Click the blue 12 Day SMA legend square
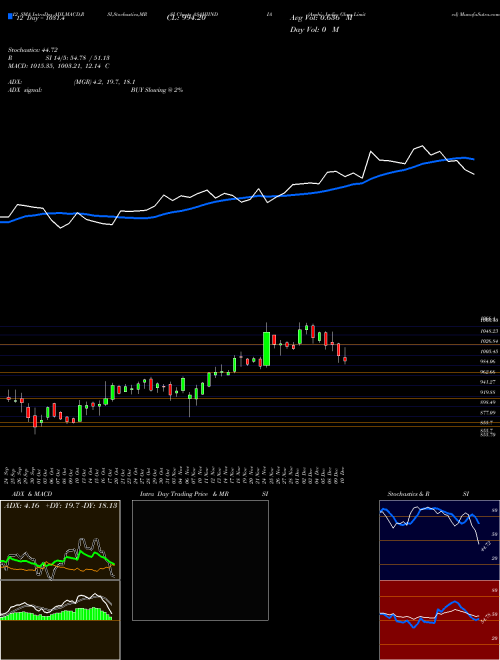 coord(10,17)
